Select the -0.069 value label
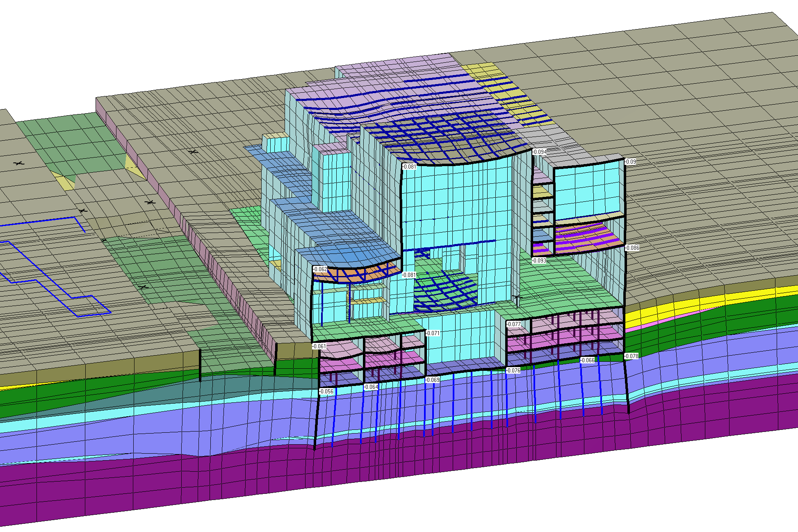The height and width of the screenshot is (532, 798). point(432,380)
